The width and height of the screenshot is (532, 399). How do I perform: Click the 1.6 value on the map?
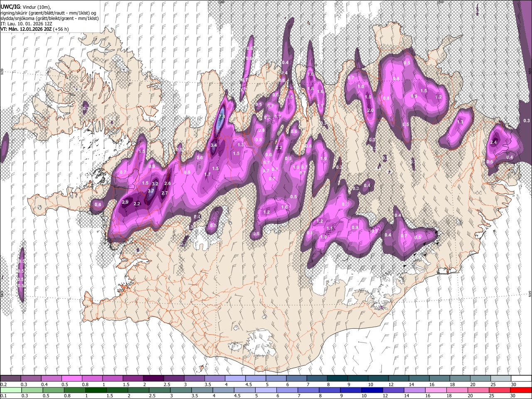pyautogui.click(x=320, y=92)
